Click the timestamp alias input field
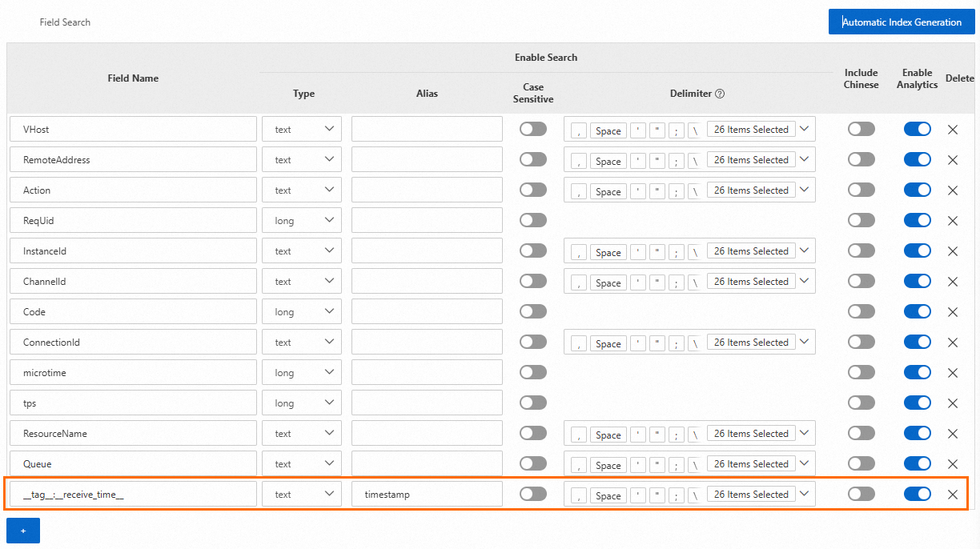The height and width of the screenshot is (549, 980). click(x=427, y=494)
